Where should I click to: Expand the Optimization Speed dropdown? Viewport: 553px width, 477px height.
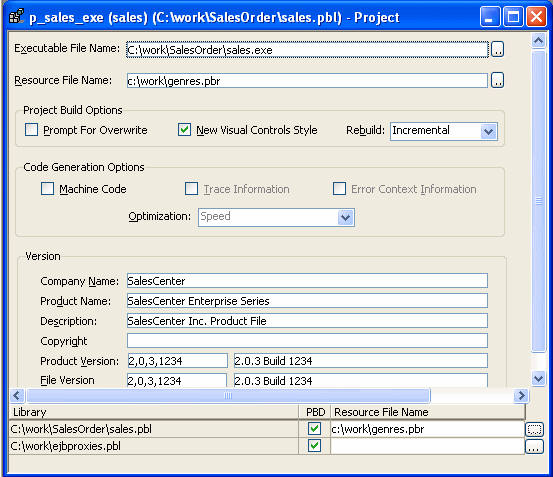coord(346,218)
